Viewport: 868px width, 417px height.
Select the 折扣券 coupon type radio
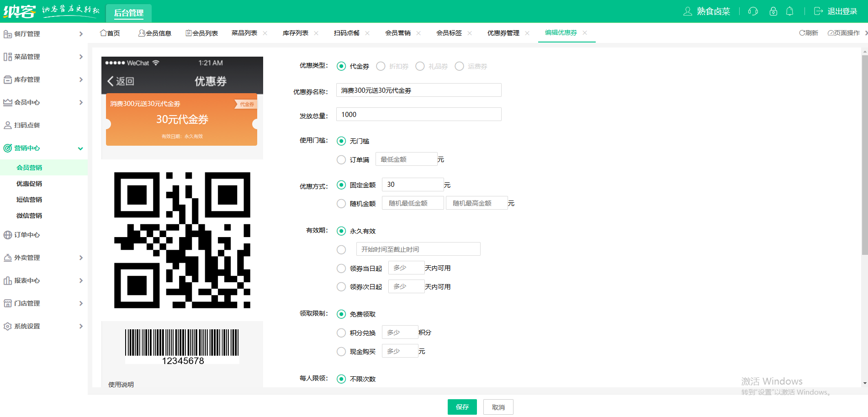click(381, 66)
